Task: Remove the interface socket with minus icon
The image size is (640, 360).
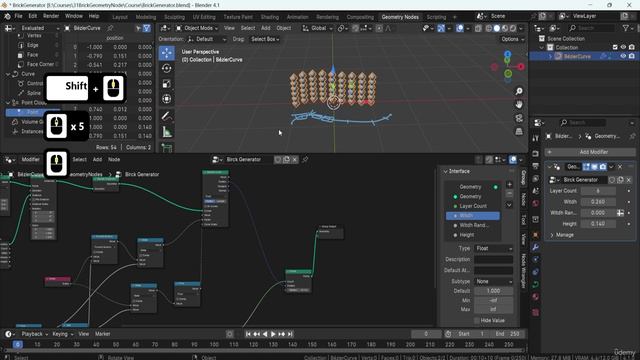Action: click(x=509, y=193)
